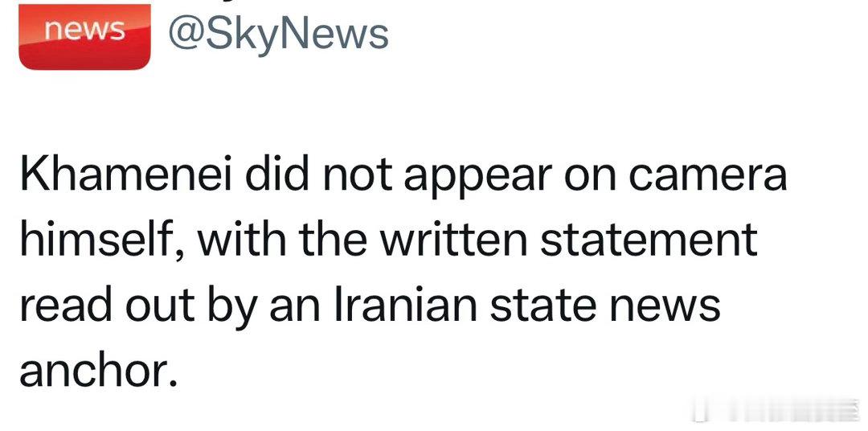
Task: Click the white "news" text in logo
Action: pos(84,30)
